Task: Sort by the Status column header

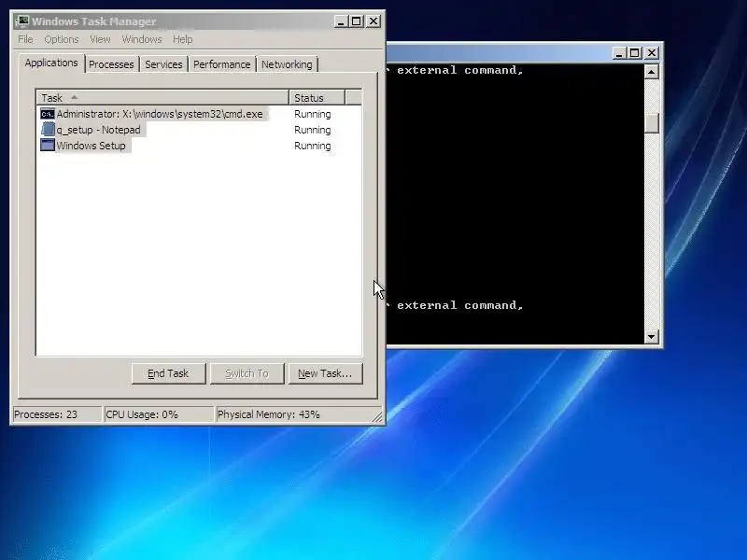Action: (317, 98)
